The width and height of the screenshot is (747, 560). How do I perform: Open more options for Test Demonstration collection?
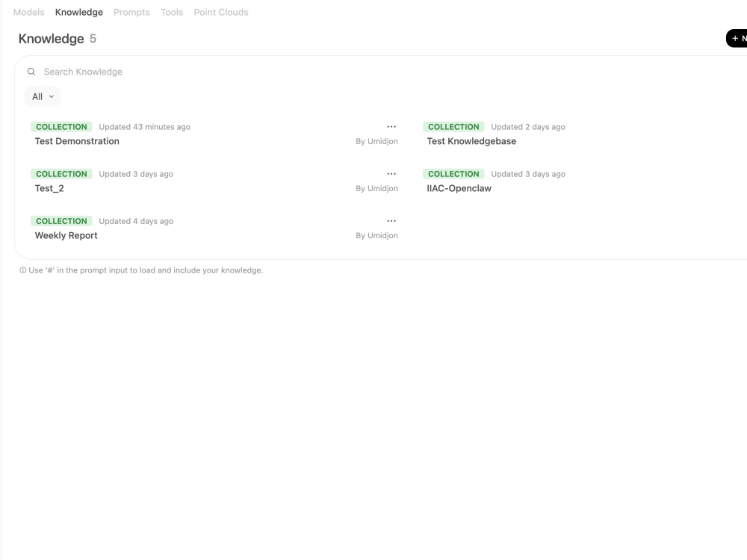(391, 127)
